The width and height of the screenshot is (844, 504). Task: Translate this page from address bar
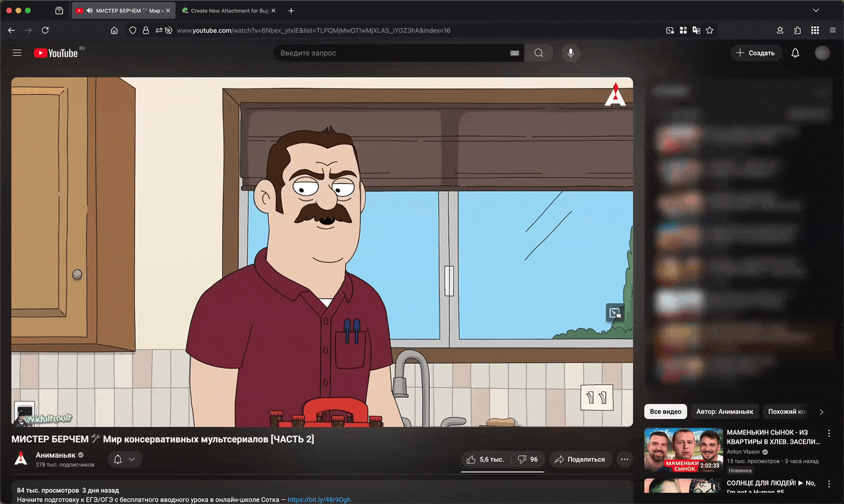point(696,30)
